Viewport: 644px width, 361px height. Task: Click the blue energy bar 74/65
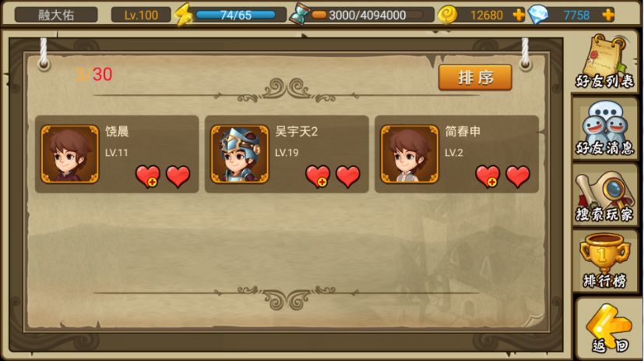point(236,16)
